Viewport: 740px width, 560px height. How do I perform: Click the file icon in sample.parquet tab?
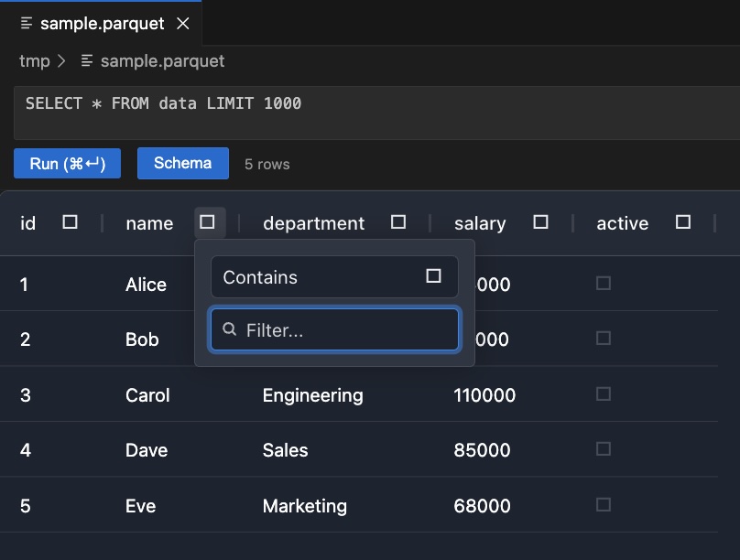[27, 23]
